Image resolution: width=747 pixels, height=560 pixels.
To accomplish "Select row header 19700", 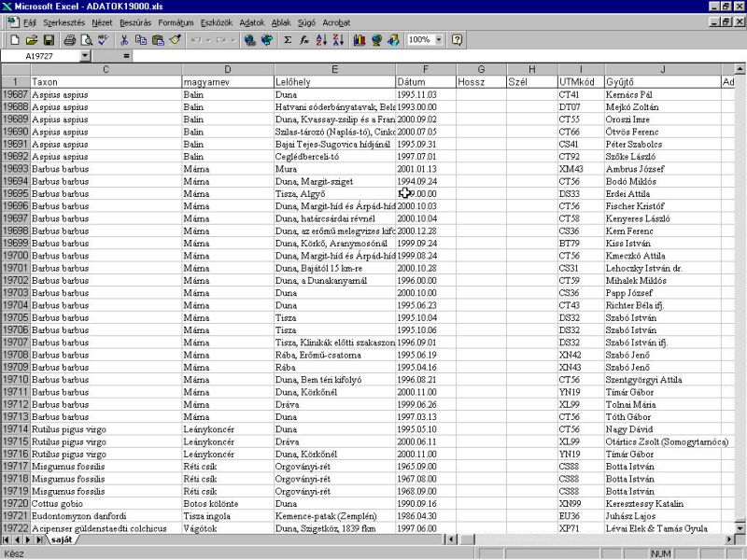I will pyautogui.click(x=16, y=256).
